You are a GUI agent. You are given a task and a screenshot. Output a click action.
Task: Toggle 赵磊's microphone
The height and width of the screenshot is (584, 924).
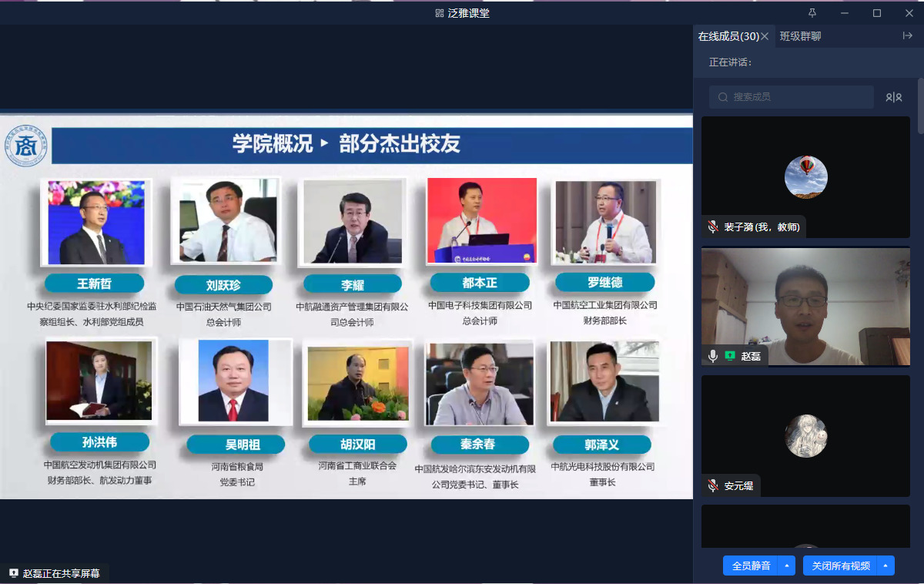[713, 356]
